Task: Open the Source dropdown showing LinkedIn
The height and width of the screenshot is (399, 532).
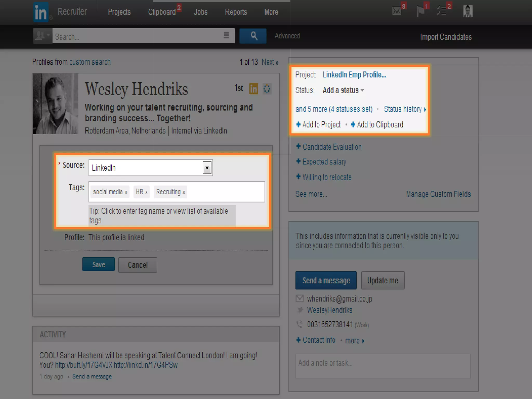Action: tap(207, 168)
